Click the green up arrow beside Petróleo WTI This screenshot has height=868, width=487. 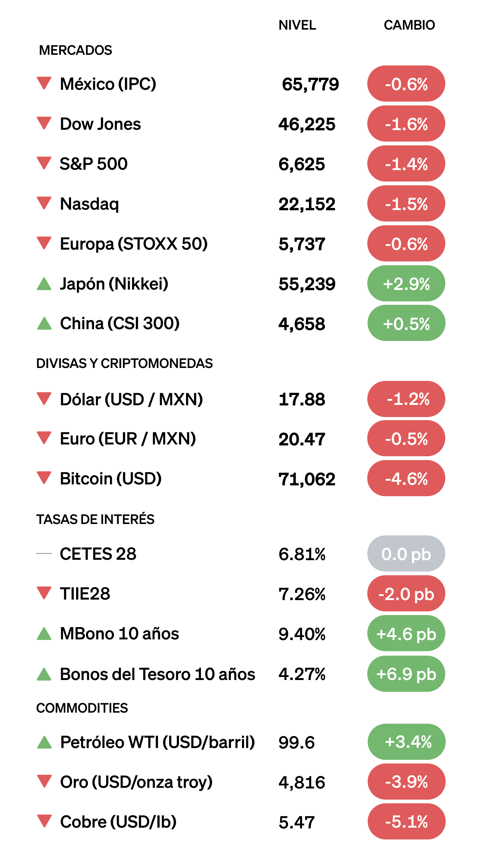click(44, 742)
